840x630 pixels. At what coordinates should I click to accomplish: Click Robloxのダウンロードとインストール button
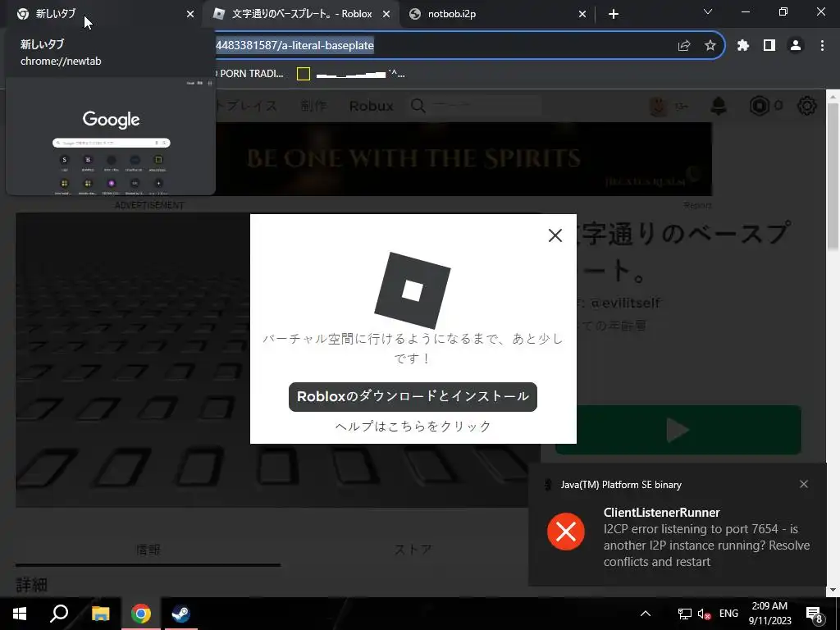click(413, 396)
